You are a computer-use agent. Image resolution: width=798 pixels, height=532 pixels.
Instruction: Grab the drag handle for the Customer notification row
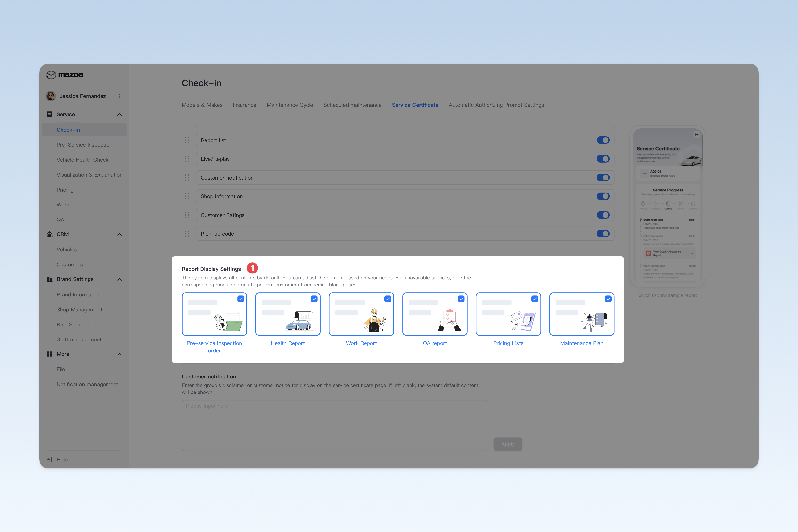(x=187, y=178)
